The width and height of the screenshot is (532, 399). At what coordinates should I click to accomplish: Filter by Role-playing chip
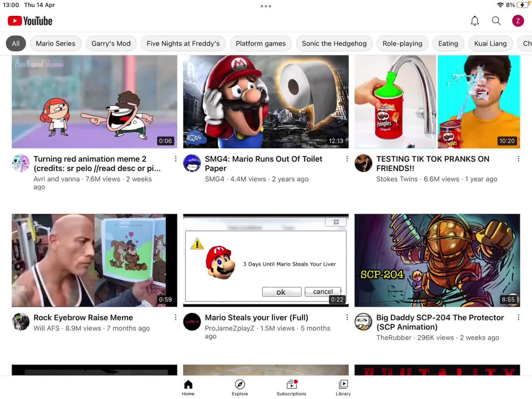(402, 44)
